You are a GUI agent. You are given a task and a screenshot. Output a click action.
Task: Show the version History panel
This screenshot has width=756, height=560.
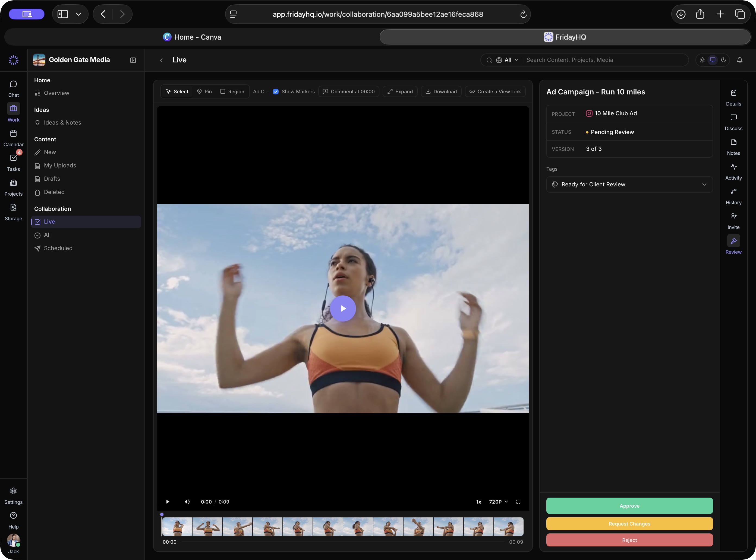(733, 197)
